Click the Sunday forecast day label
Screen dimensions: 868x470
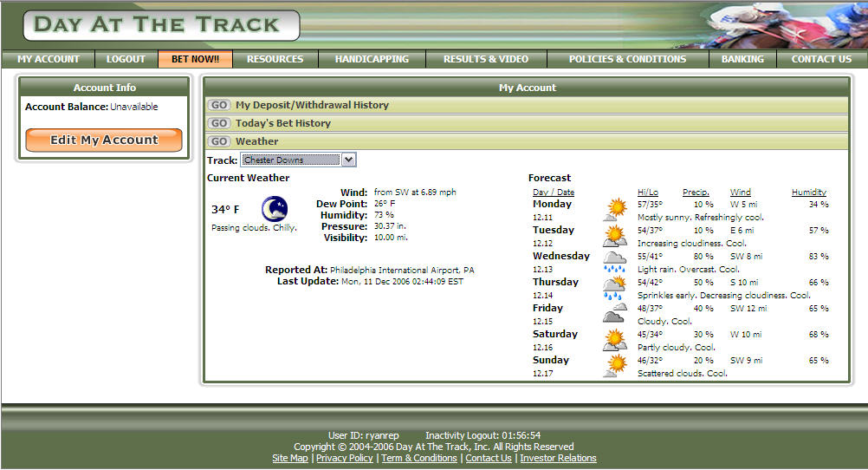pyautogui.click(x=551, y=360)
